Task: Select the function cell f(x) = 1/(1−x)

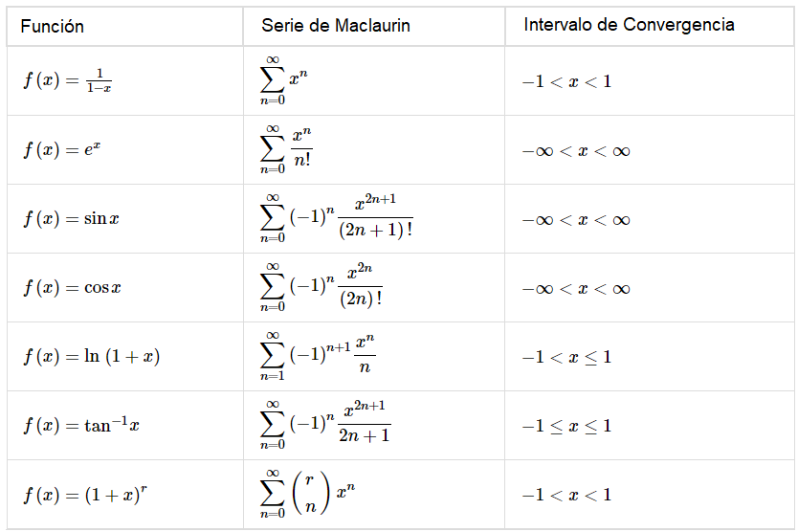Action: [x=68, y=81]
